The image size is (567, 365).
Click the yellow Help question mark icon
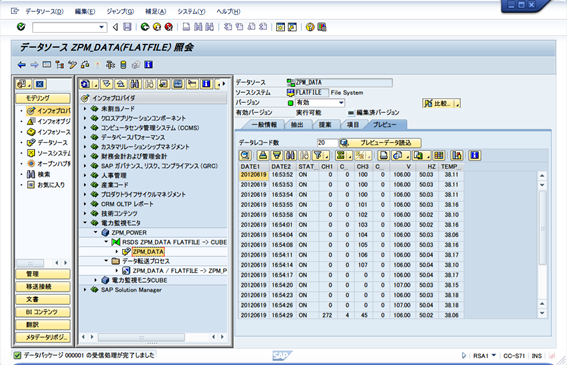(310, 27)
